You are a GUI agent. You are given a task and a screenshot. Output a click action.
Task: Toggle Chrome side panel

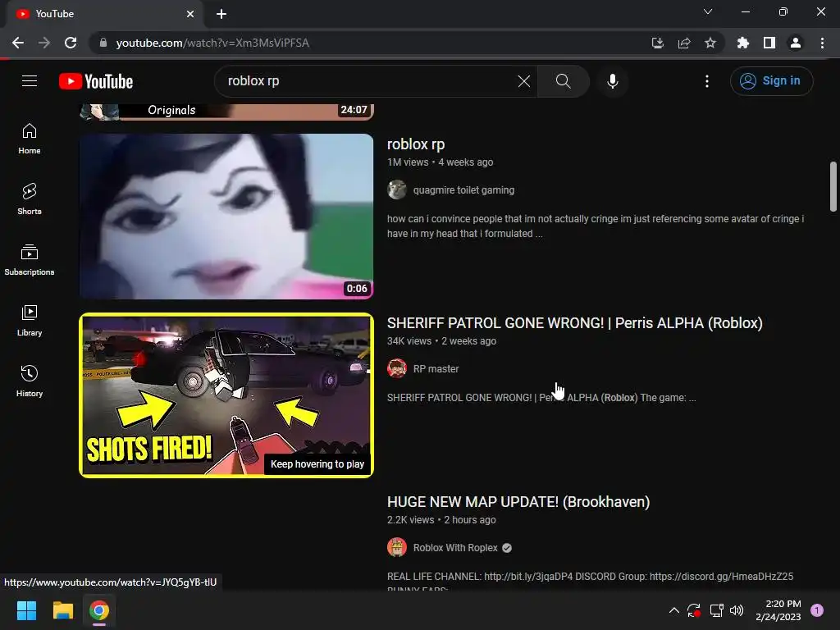(769, 43)
